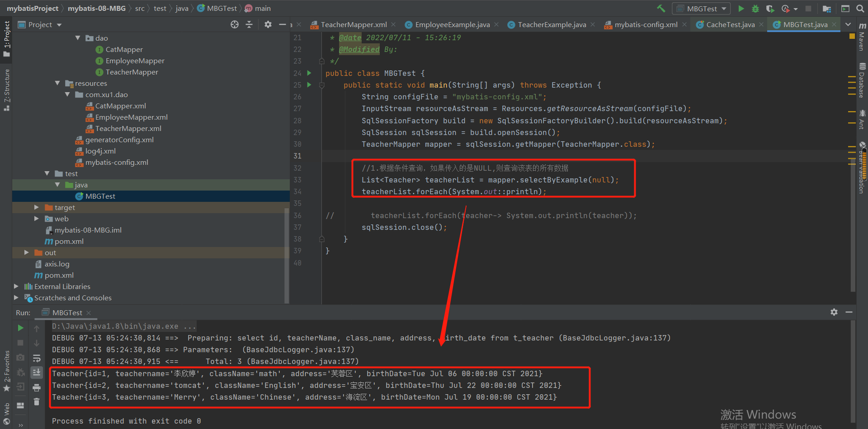Screen dimensions: 868x429
Task: Expand Scratches and Consoles node
Action: (16, 298)
